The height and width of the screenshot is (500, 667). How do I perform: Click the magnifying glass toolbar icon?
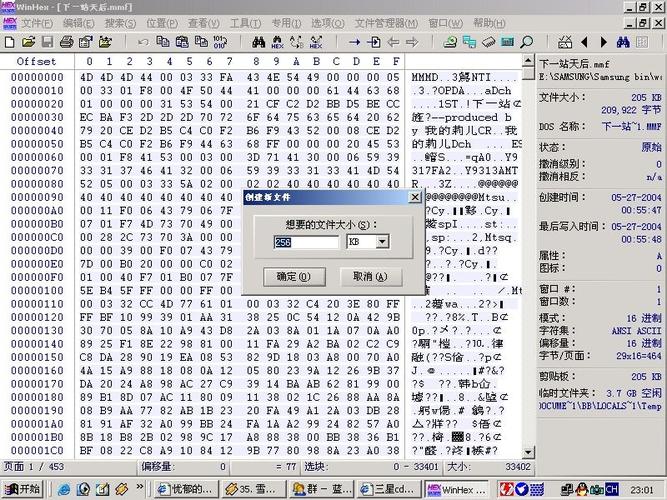pyautogui.click(x=526, y=42)
